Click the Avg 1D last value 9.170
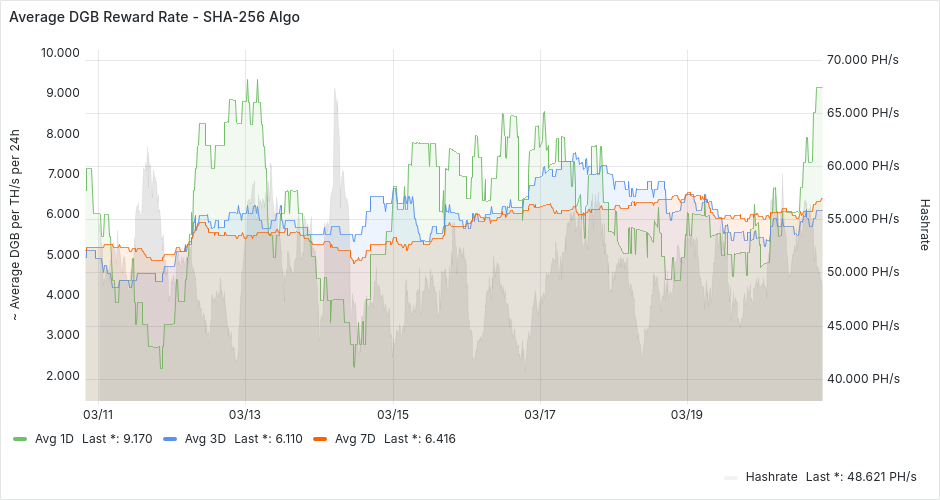Image resolution: width=940 pixels, height=500 pixels. tap(137, 438)
